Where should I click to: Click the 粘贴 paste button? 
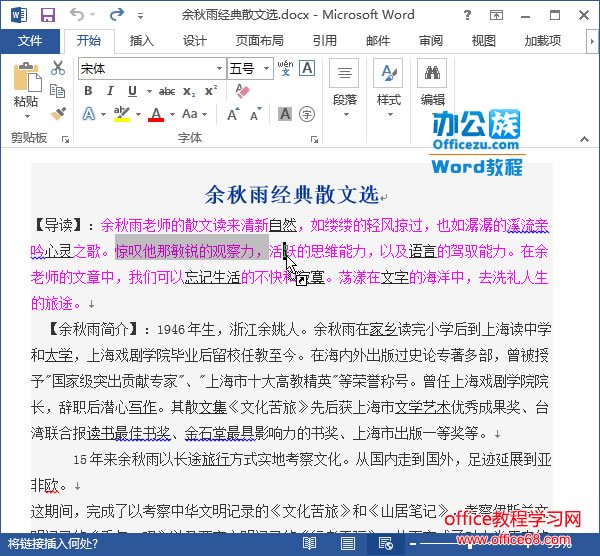[26, 84]
